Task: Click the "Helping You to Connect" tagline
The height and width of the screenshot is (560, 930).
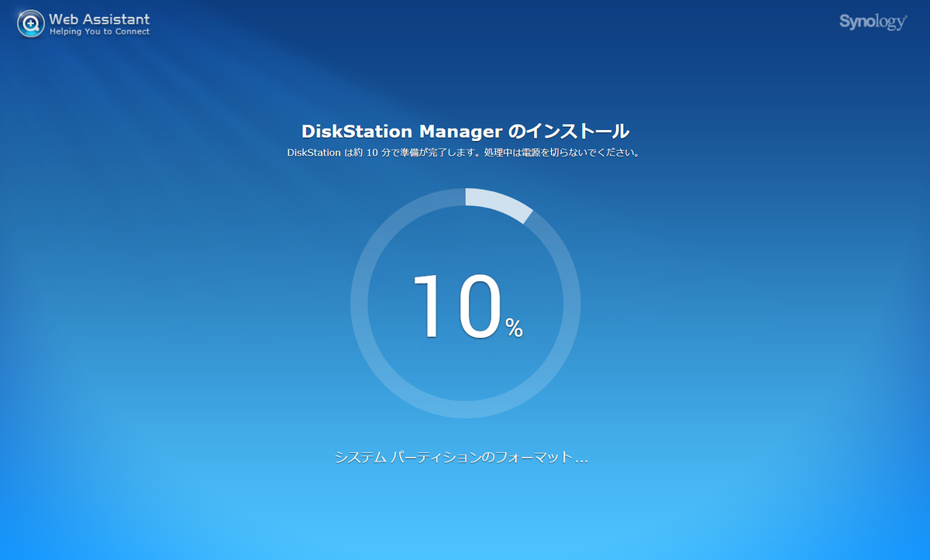Action: tap(99, 32)
